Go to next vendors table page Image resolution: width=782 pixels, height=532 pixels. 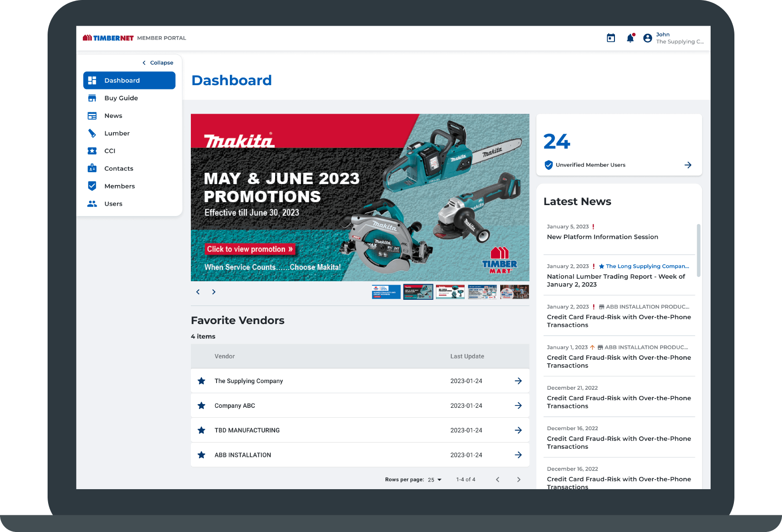point(519,480)
